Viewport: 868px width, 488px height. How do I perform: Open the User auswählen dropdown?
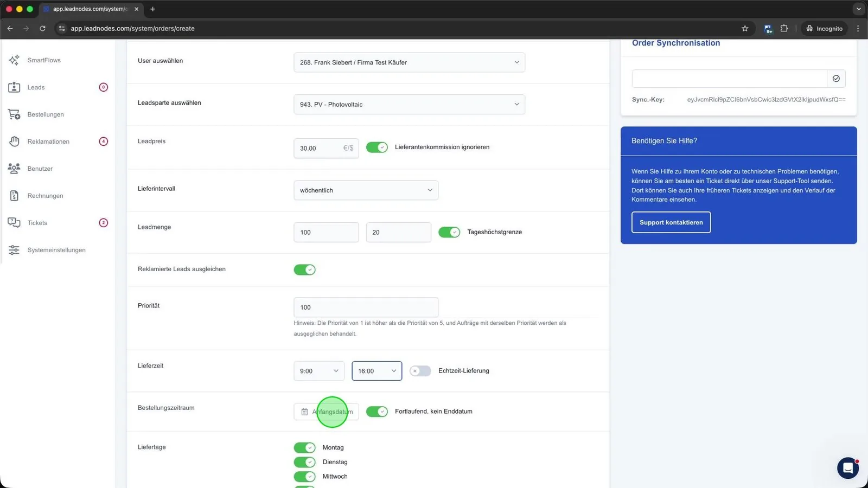tap(409, 62)
